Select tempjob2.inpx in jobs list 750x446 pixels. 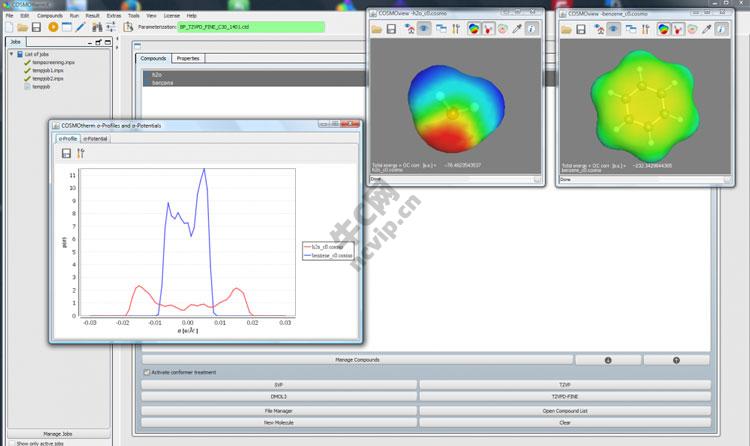pos(48,78)
